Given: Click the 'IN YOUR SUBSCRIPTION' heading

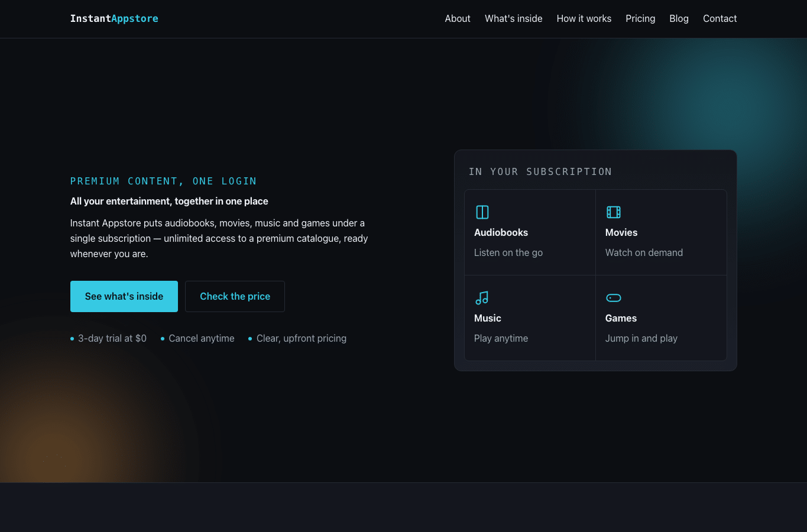Looking at the screenshot, I should click(x=540, y=171).
